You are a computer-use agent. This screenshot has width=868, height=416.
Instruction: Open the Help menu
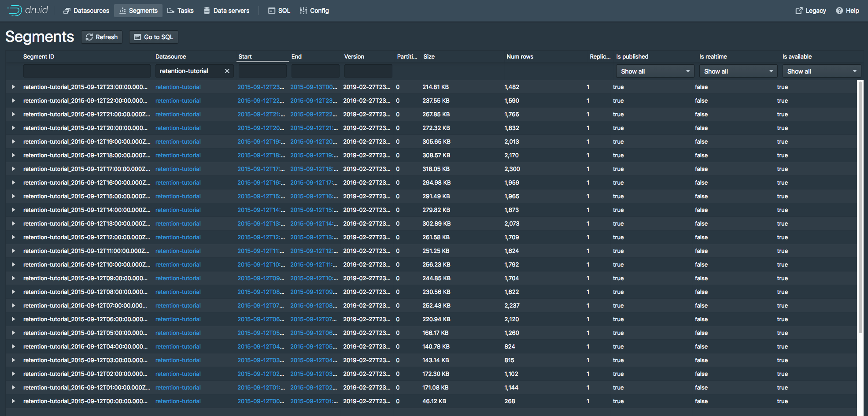click(847, 11)
